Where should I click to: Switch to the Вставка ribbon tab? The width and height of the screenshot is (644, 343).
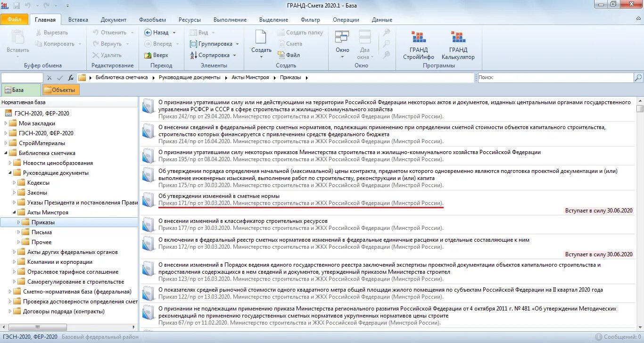pos(78,20)
